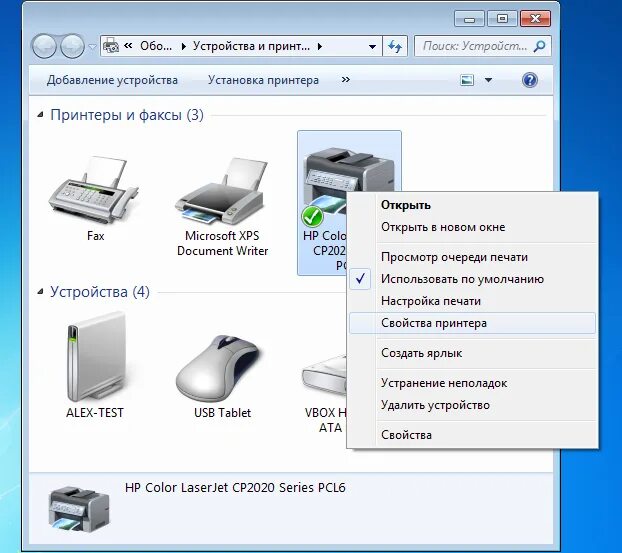This screenshot has width=622, height=553.
Task: Choose Просмотр очереди печати
Action: (472, 257)
